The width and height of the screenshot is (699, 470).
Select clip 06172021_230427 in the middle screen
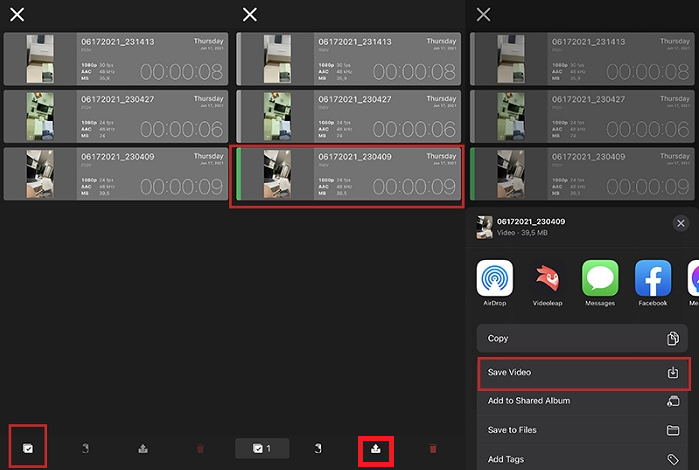coord(349,116)
